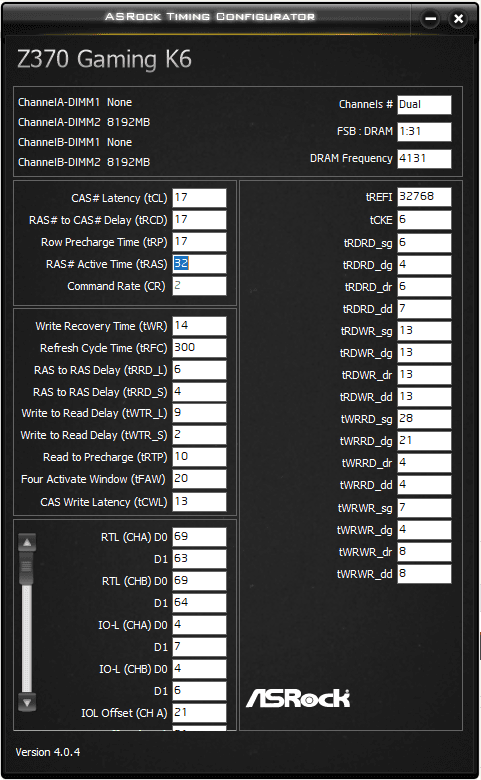Click the tRDRD_dr value field
481x780 pixels.
click(424, 287)
